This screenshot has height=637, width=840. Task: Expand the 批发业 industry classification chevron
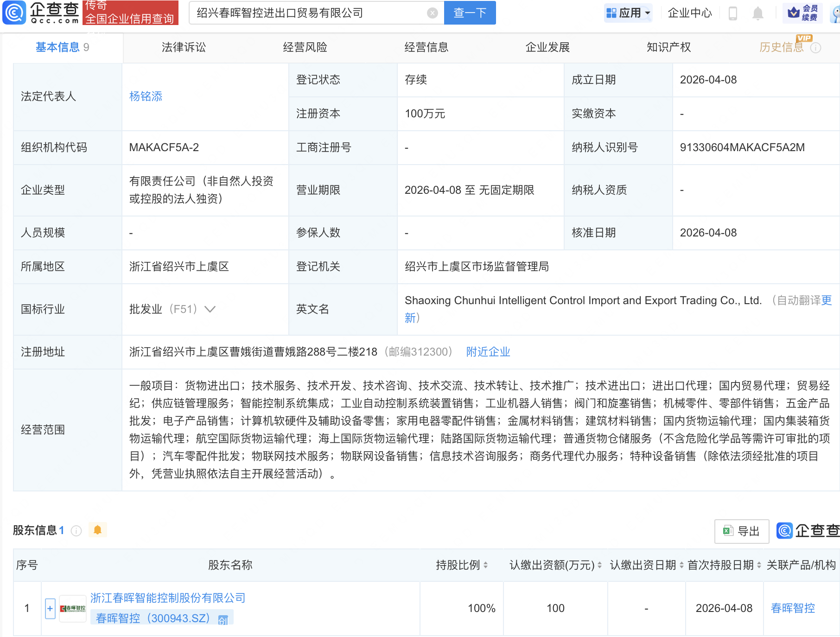tap(210, 309)
